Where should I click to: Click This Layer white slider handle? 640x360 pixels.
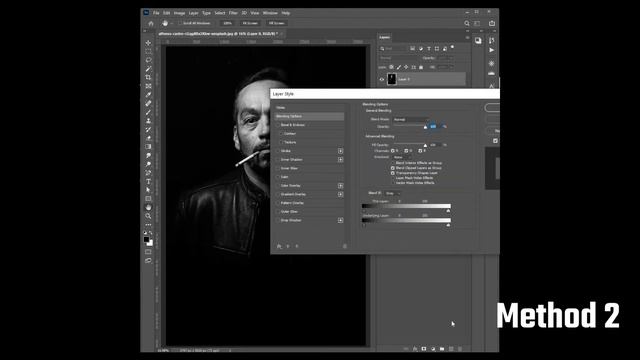pos(448,211)
